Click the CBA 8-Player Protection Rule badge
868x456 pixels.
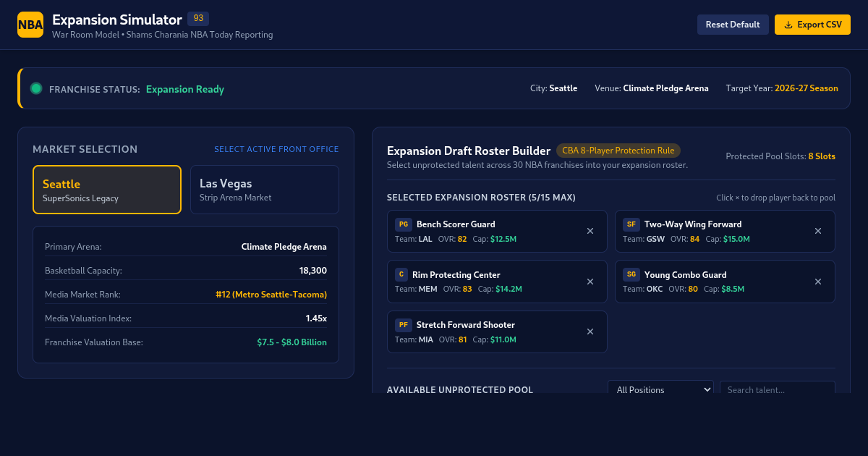click(x=618, y=151)
